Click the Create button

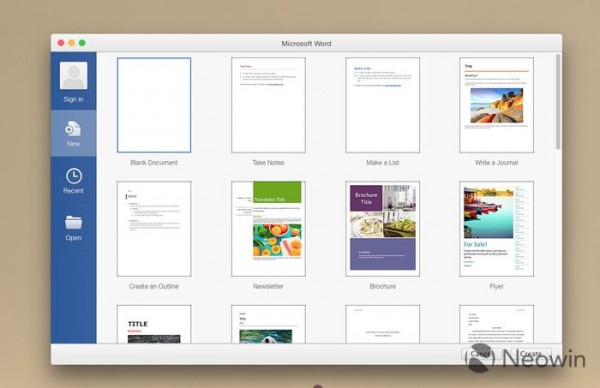click(x=530, y=354)
